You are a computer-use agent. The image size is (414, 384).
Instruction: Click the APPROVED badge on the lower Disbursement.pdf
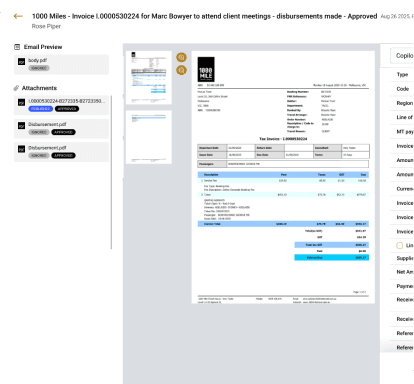(63, 155)
